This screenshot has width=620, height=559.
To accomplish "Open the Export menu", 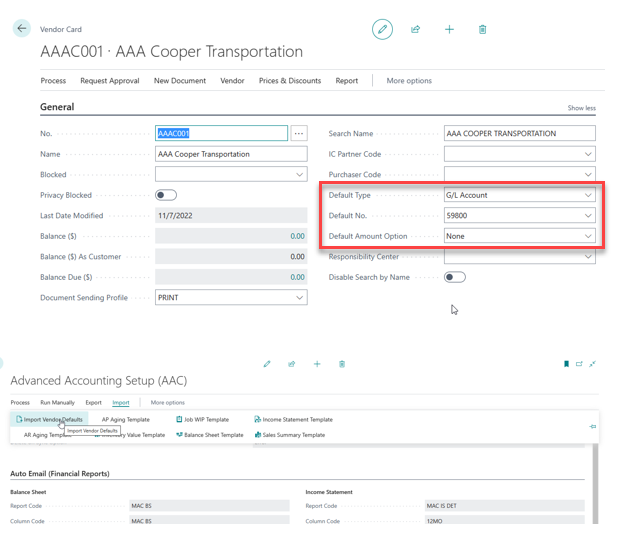I will point(93,402).
